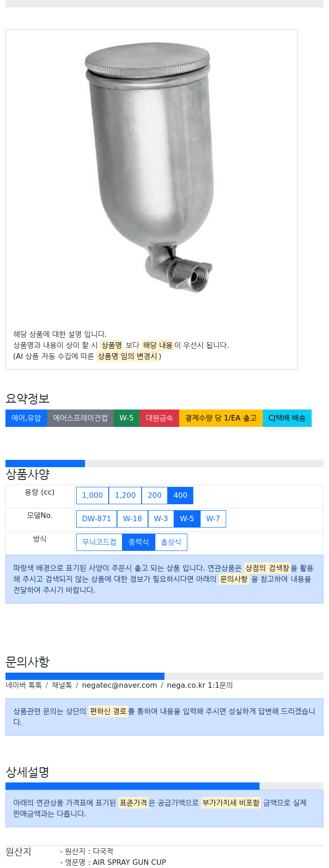
Task: Click the 에어,유압 category tag
Action: pyautogui.click(x=26, y=418)
